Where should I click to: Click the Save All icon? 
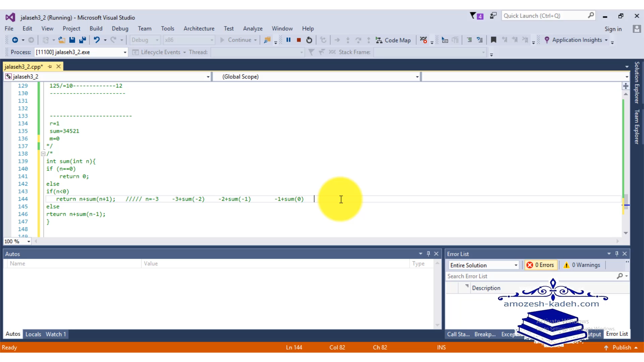83,40
